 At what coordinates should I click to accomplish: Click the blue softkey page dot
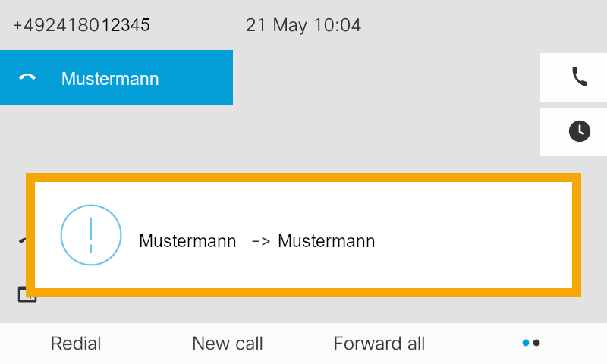[526, 343]
